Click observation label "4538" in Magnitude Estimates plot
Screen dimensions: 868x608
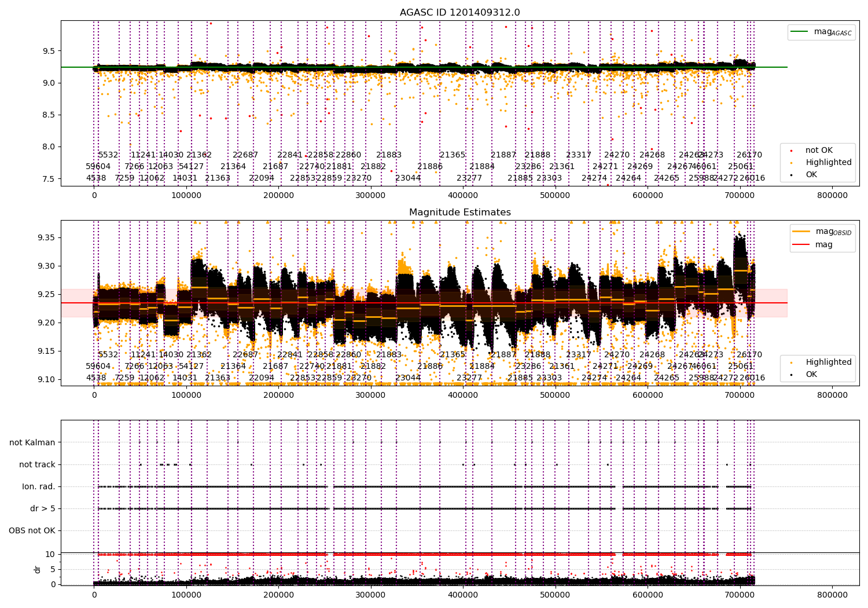(x=96, y=378)
